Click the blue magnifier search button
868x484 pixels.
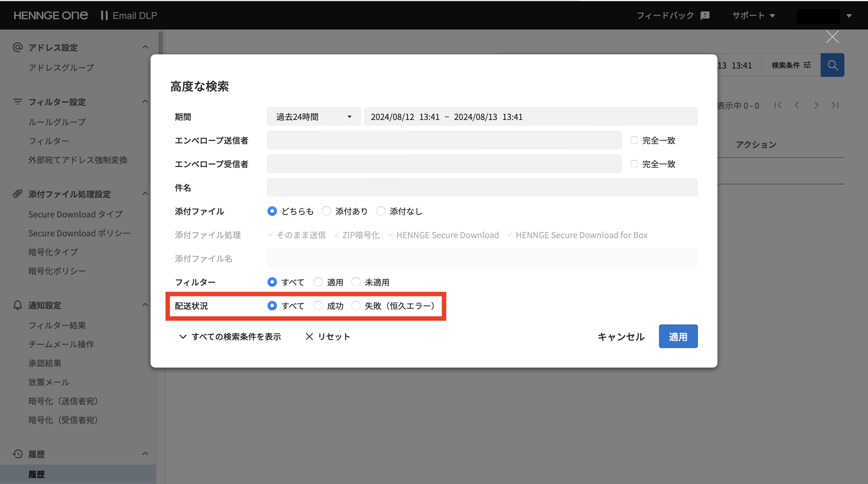(832, 65)
